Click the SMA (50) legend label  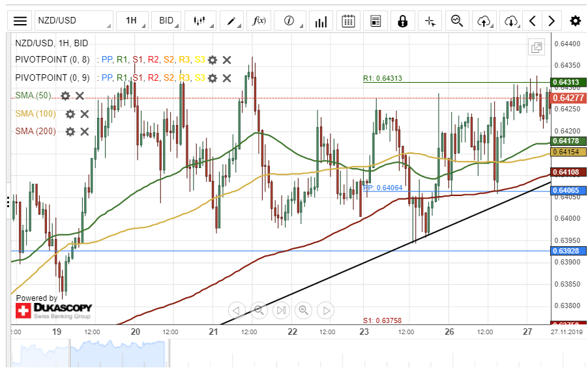pyautogui.click(x=33, y=96)
